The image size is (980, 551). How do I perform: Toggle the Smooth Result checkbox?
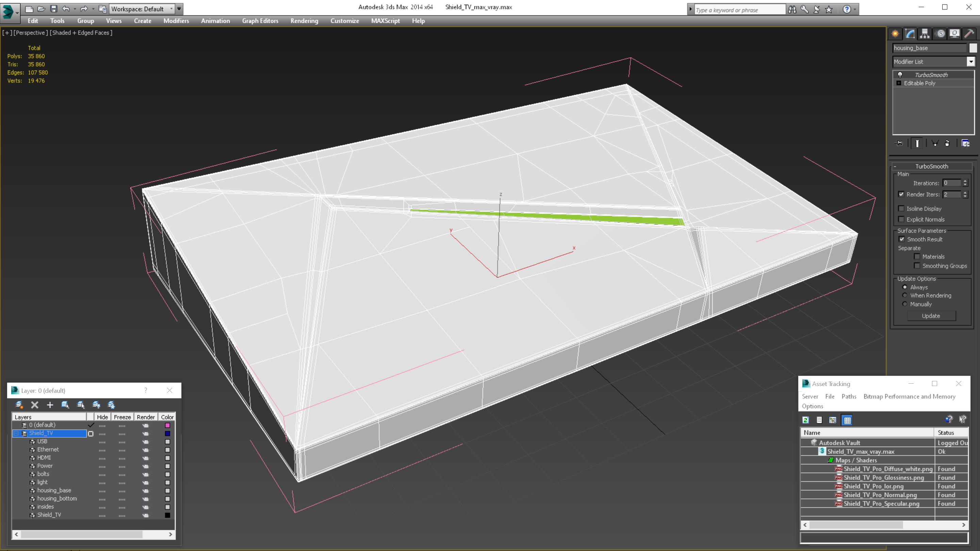coord(902,239)
